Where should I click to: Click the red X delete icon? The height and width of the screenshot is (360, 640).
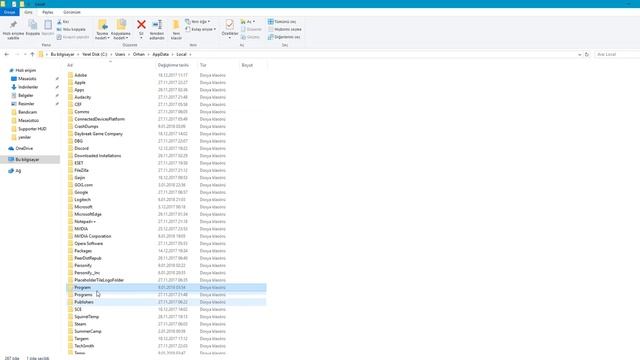tap(141, 24)
